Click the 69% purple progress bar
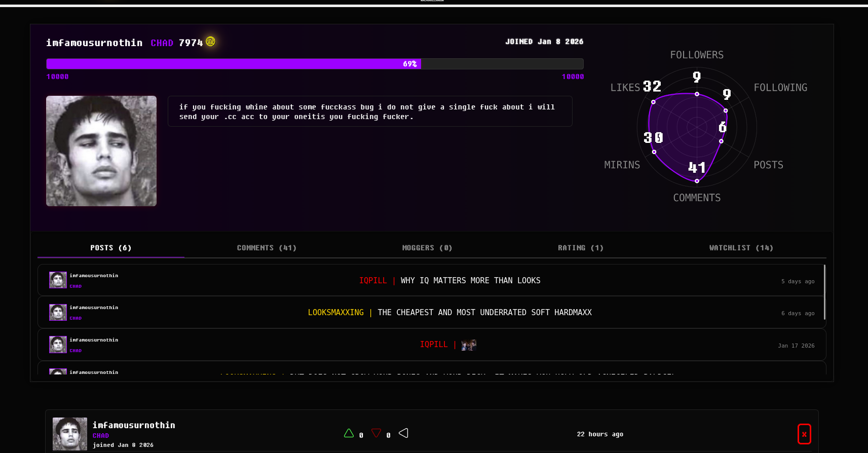Viewport: 868px width, 453px height. pyautogui.click(x=233, y=64)
